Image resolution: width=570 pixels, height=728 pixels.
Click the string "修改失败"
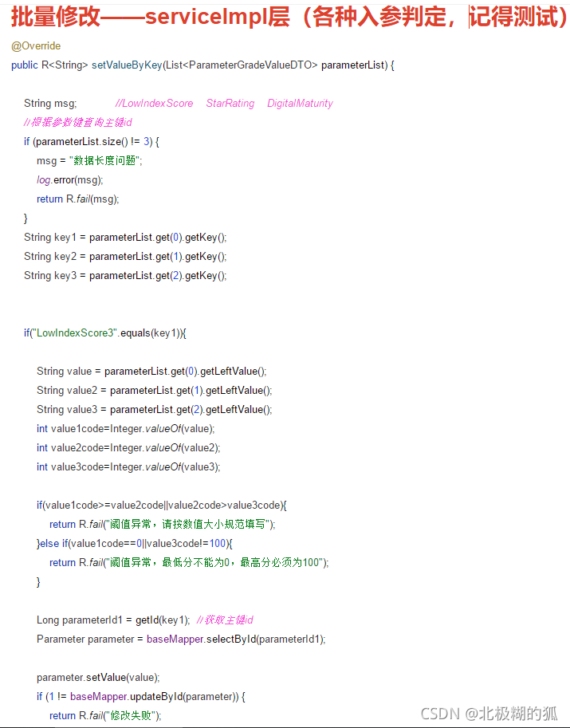coord(131,715)
